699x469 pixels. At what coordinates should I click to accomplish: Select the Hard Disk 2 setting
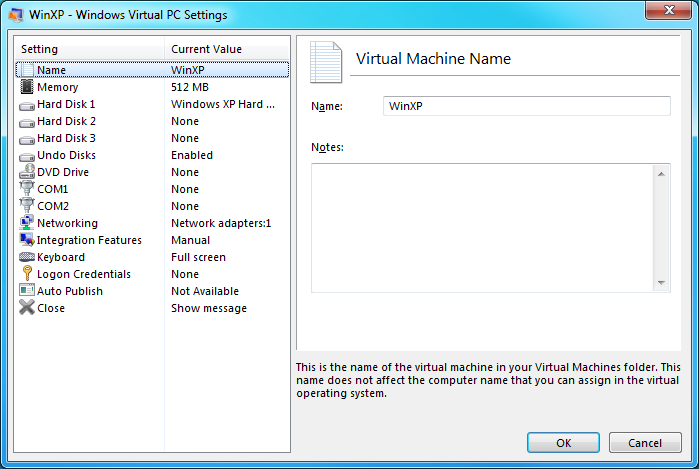(x=66, y=121)
